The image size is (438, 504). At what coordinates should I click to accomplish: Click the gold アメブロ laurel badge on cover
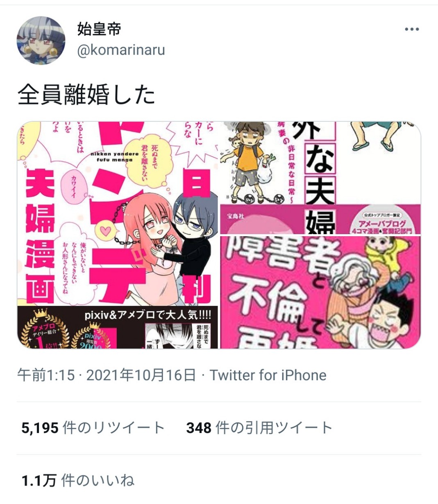tap(44, 331)
